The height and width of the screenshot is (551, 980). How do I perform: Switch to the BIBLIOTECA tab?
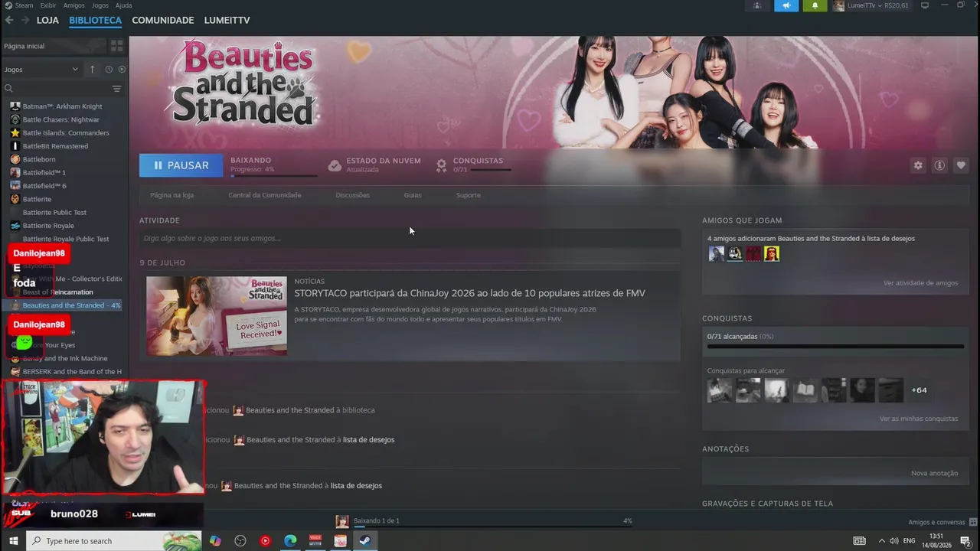pyautogui.click(x=95, y=20)
